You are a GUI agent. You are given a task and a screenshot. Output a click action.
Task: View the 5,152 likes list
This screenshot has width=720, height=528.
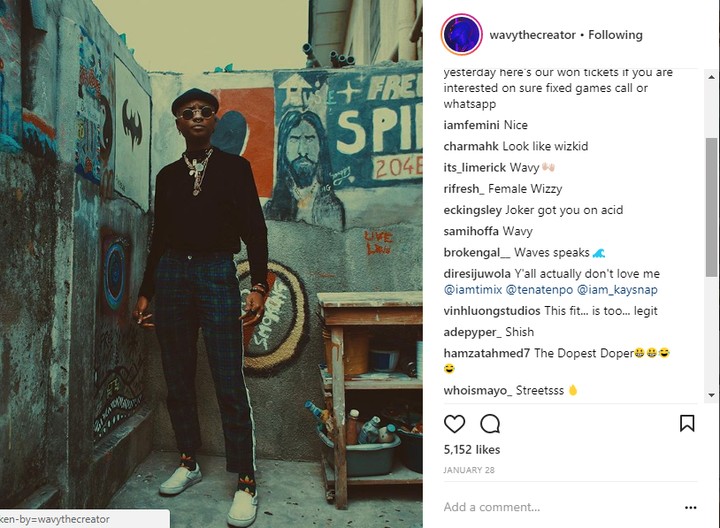(473, 451)
